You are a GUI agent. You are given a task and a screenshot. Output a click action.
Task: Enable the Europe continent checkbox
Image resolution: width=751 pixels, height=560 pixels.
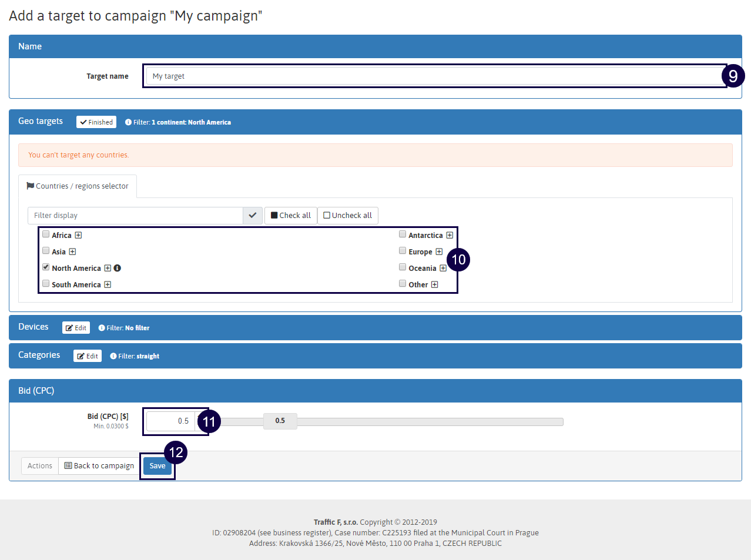coord(403,251)
